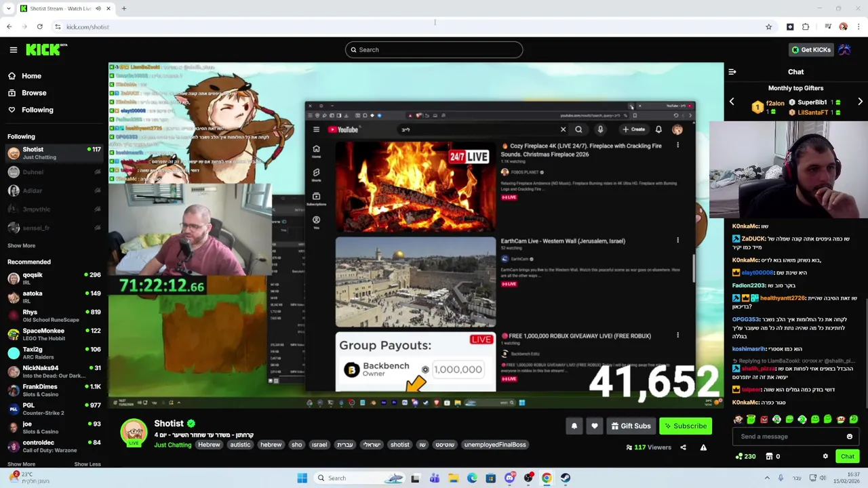Focus the Kick Search field
This screenshot has width=868, height=488.
[434, 49]
